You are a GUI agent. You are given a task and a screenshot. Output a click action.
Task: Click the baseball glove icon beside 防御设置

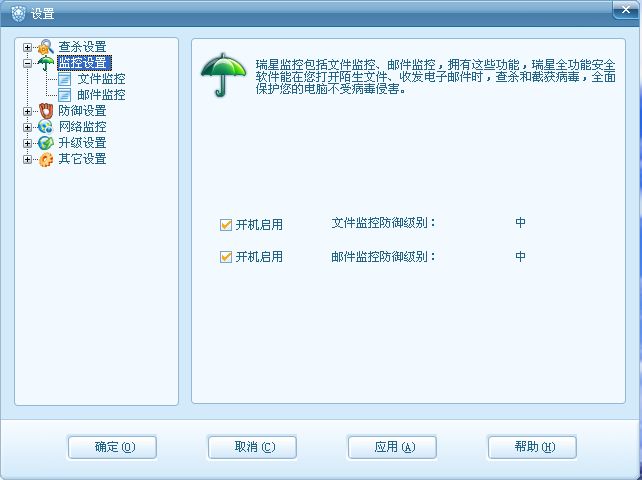(46, 111)
